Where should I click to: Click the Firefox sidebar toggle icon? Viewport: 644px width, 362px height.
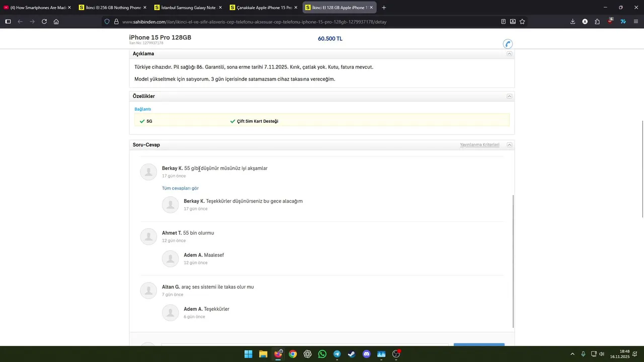point(8,22)
